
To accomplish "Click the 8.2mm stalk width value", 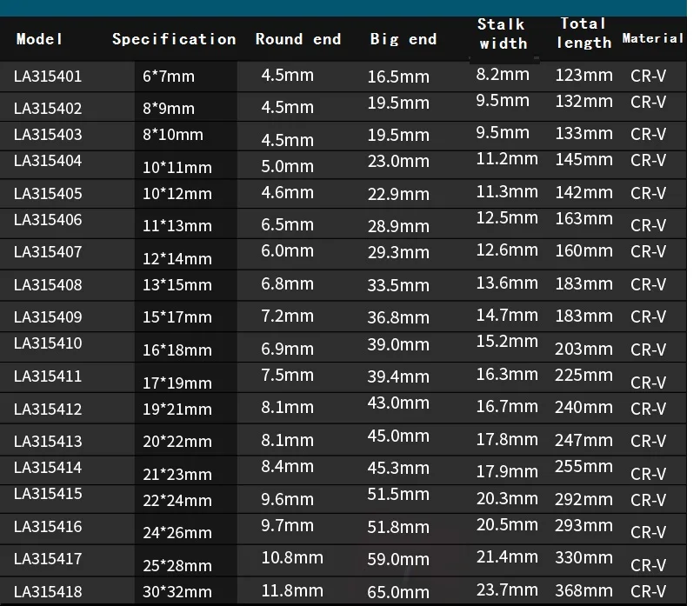I will click(x=503, y=75).
